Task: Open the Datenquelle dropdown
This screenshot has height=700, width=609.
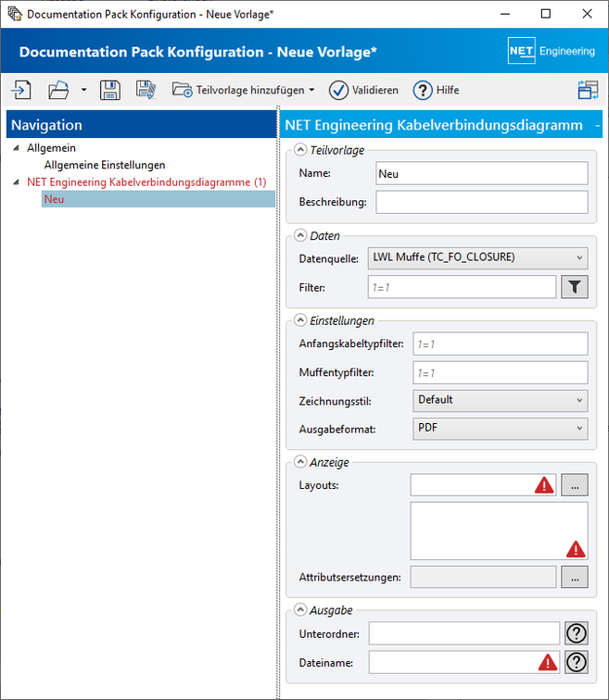Action: (478, 258)
